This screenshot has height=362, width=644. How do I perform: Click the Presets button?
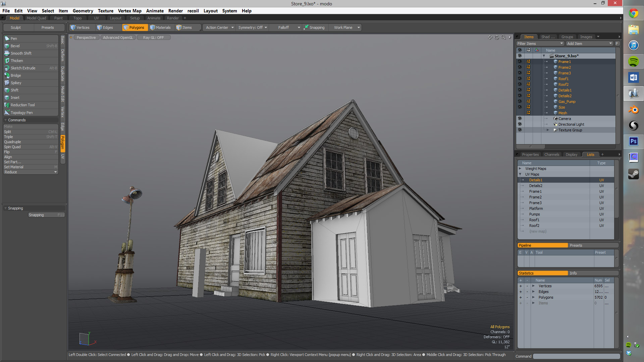pos(48,27)
